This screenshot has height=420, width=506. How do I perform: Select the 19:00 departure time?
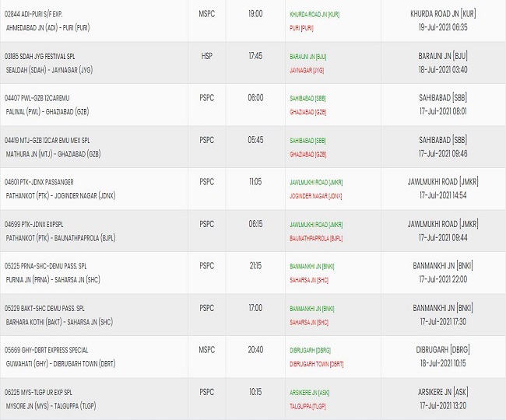tap(255, 14)
